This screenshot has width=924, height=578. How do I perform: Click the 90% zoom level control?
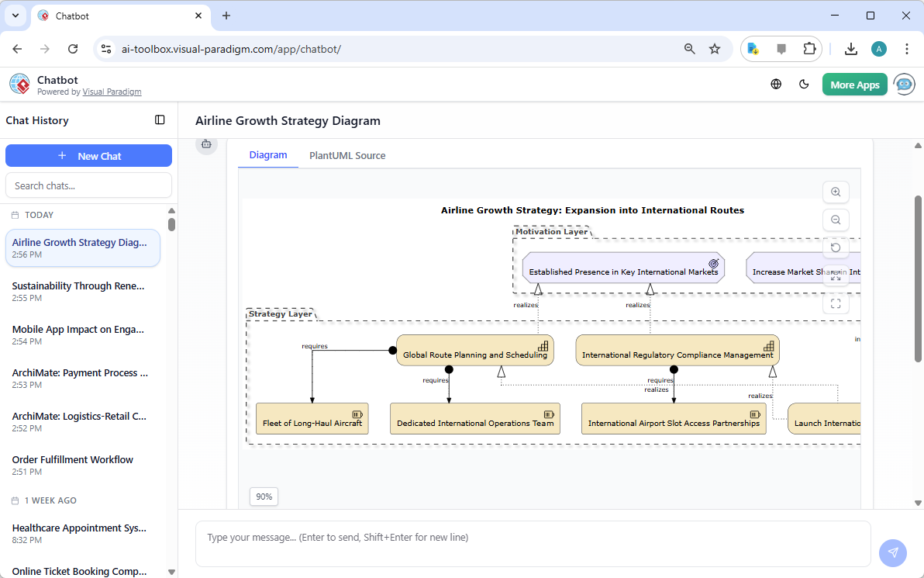tap(264, 497)
